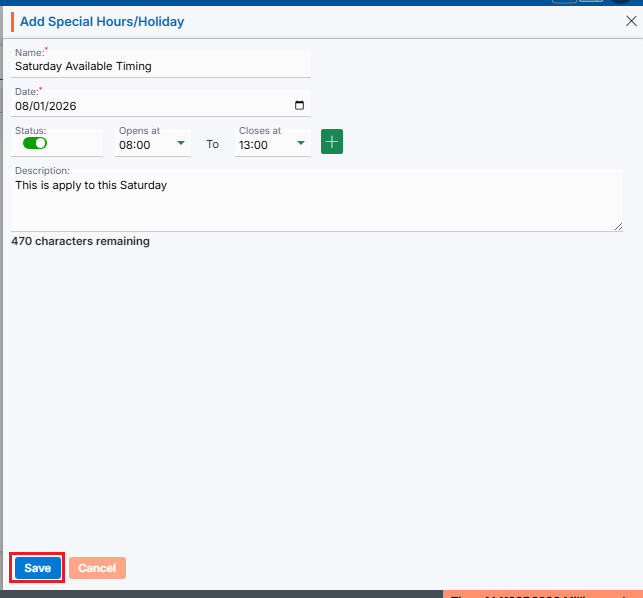Select the 13:00 closing time value

pyautogui.click(x=253, y=145)
